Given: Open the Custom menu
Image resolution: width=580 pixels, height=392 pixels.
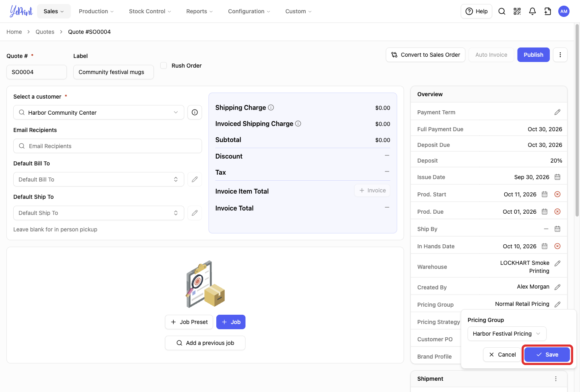Looking at the screenshot, I should 298,11.
